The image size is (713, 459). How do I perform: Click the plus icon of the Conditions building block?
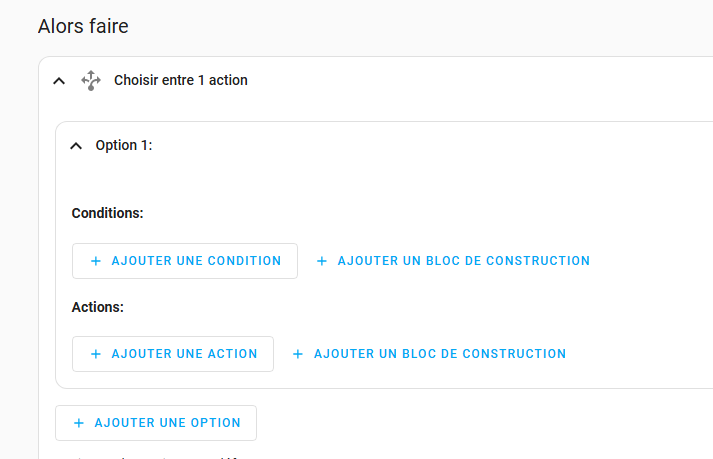coord(322,261)
